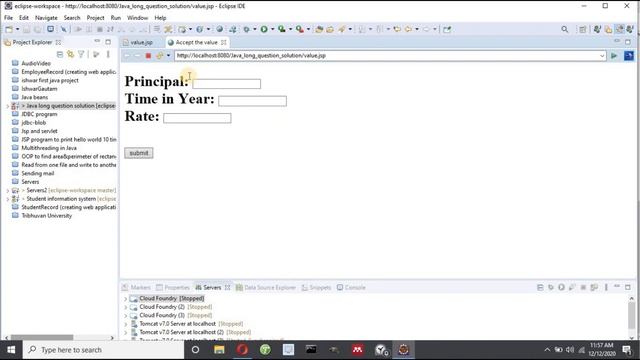Expand Java long question solution project

point(7,106)
